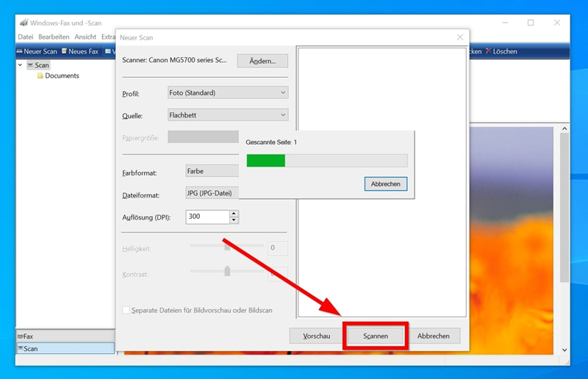Open the Datei menu
This screenshot has height=379, width=588.
pos(26,37)
